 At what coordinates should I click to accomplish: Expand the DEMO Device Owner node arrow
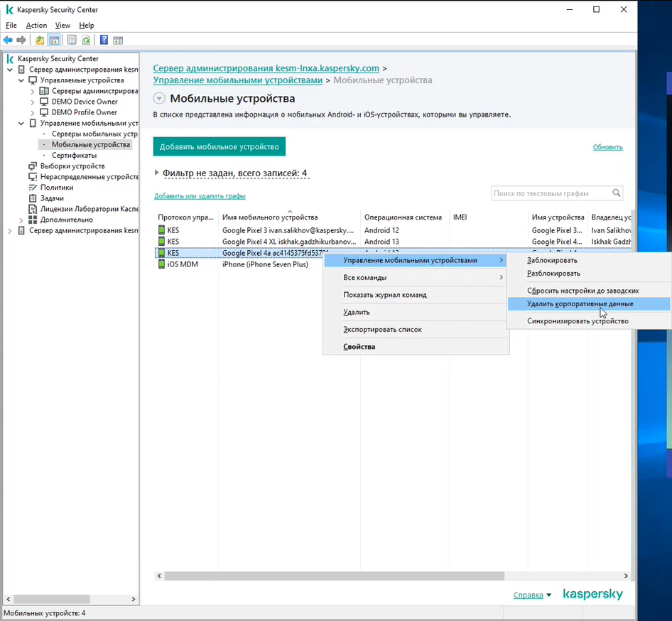(32, 102)
